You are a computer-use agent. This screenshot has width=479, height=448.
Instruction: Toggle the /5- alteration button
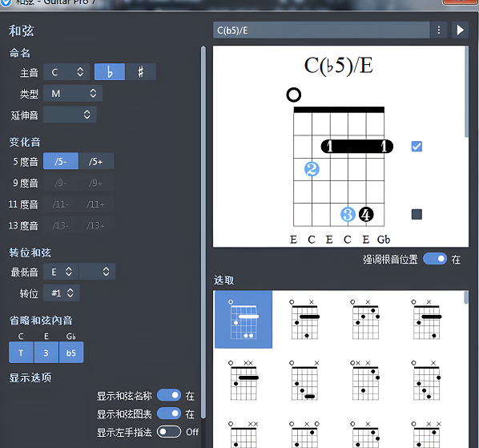61,161
